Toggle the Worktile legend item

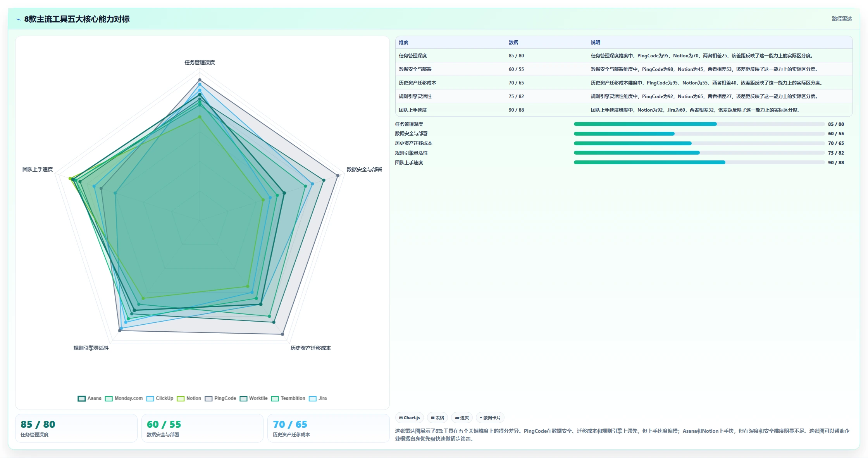[x=254, y=398]
